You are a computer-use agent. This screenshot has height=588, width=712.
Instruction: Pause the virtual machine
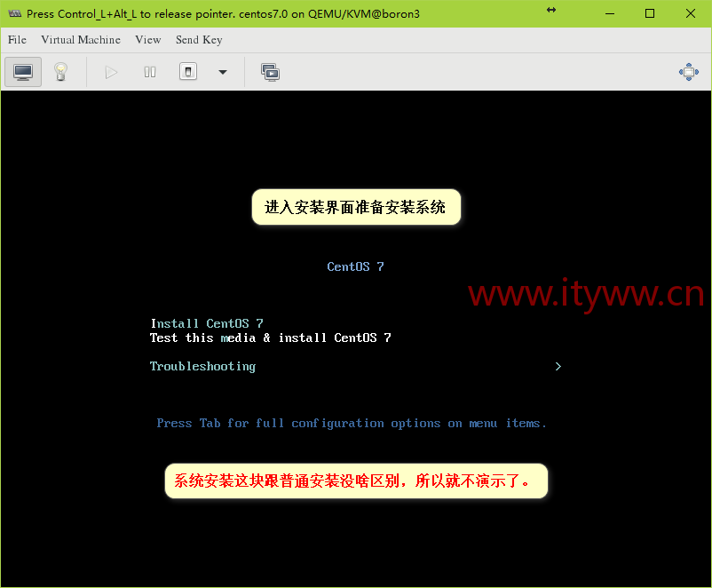[150, 72]
